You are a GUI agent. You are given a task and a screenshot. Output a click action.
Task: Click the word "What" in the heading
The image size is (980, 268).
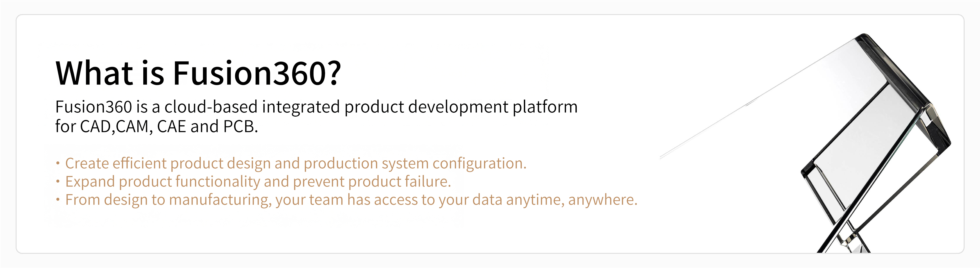pyautogui.click(x=94, y=73)
